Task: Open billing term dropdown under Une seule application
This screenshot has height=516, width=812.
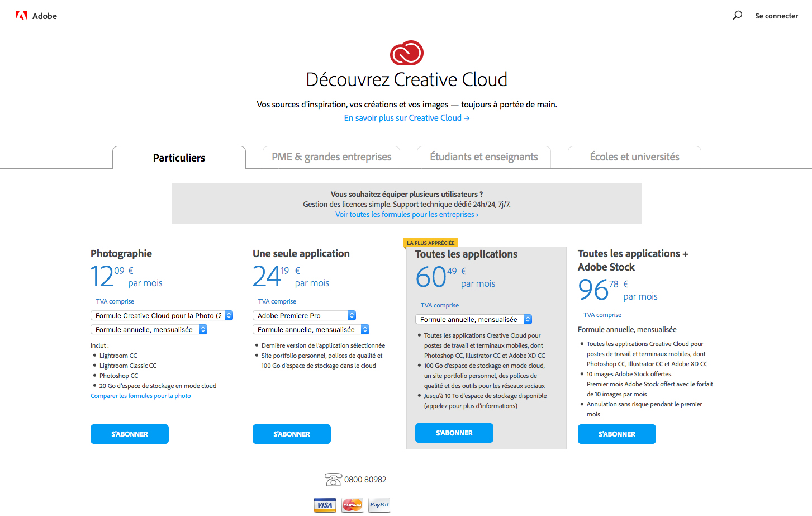Action: 311,329
